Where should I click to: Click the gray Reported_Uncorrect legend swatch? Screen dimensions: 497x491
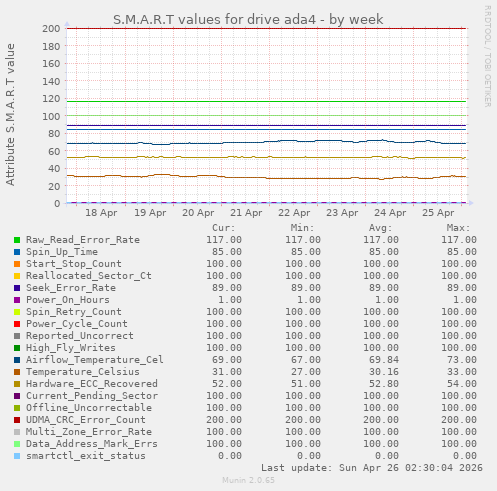point(17,336)
